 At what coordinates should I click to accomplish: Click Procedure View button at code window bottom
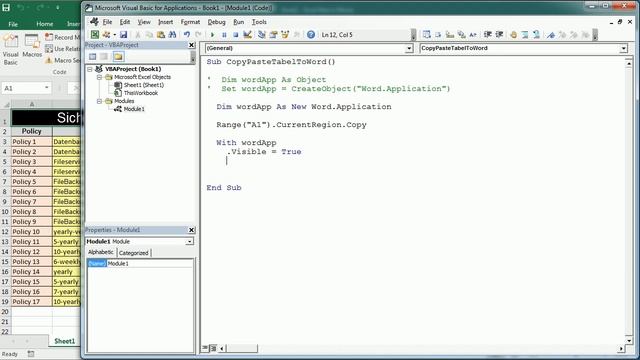205,348
